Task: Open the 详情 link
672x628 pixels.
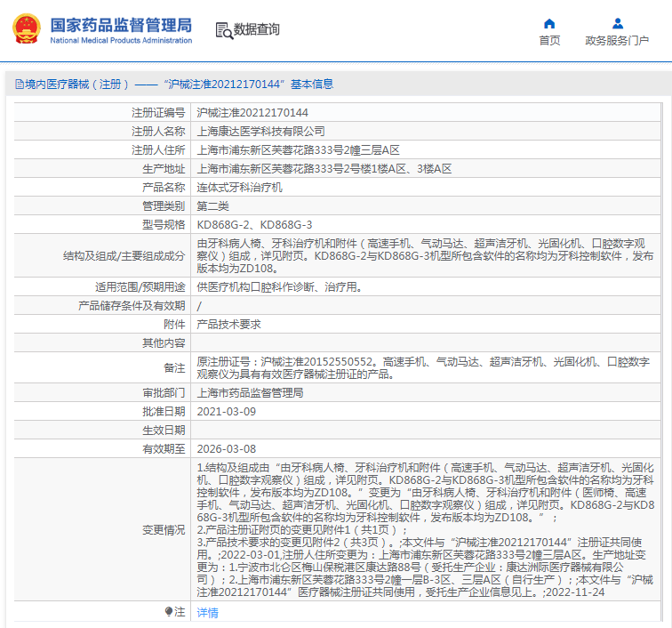Action: pos(207,613)
